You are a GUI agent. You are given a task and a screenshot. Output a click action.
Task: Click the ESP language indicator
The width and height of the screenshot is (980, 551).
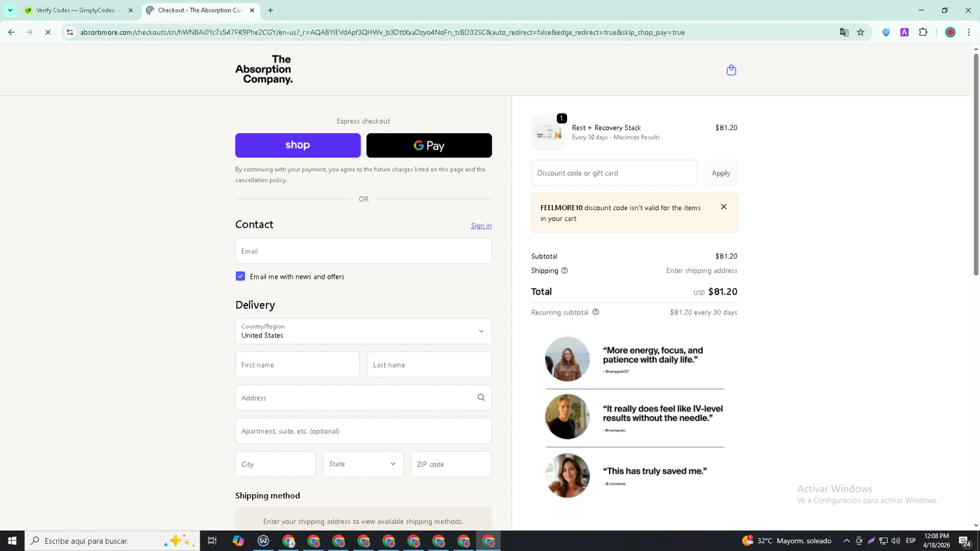click(911, 541)
